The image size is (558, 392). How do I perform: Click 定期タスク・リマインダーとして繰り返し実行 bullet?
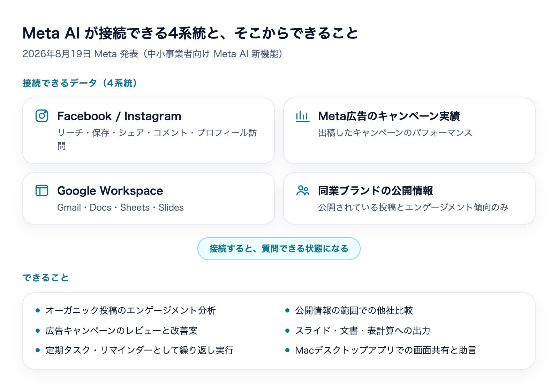click(139, 350)
